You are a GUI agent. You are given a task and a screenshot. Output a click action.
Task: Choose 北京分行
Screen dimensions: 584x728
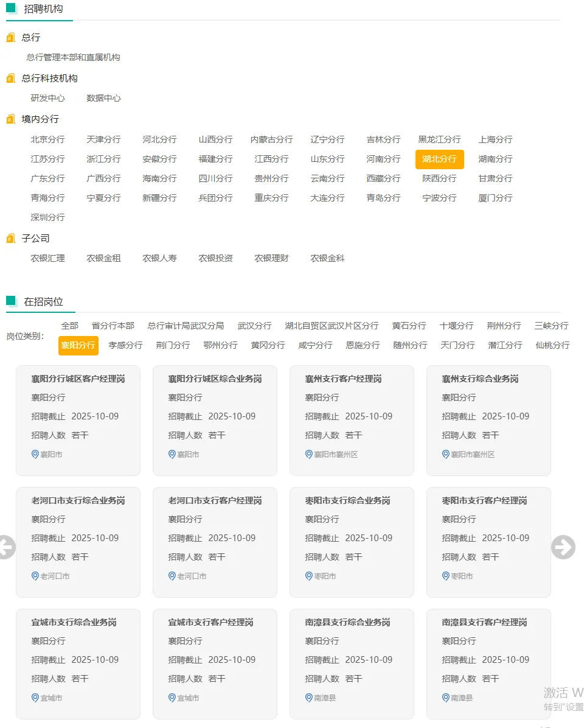coord(48,140)
